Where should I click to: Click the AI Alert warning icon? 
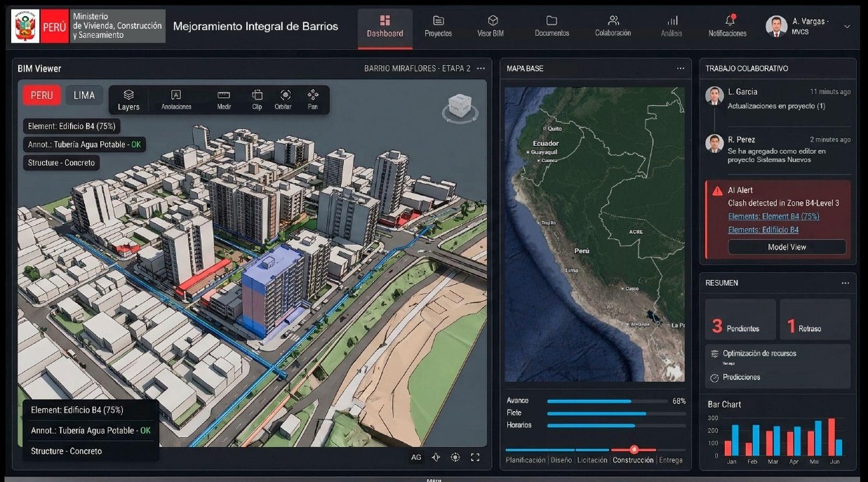pyautogui.click(x=717, y=191)
